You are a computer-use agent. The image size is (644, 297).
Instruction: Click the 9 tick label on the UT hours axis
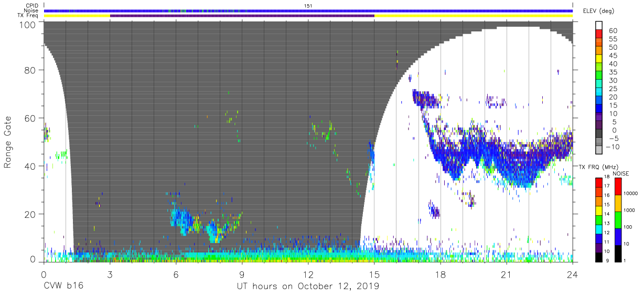coord(242,273)
